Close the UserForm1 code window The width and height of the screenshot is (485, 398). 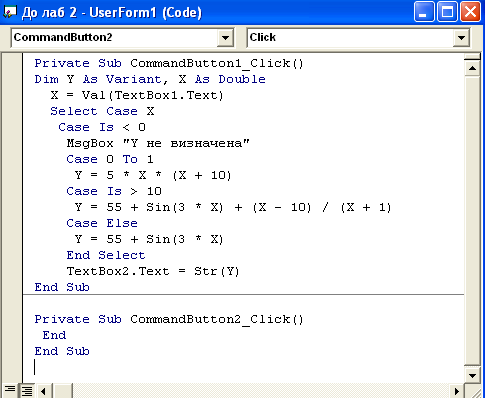(470, 12)
